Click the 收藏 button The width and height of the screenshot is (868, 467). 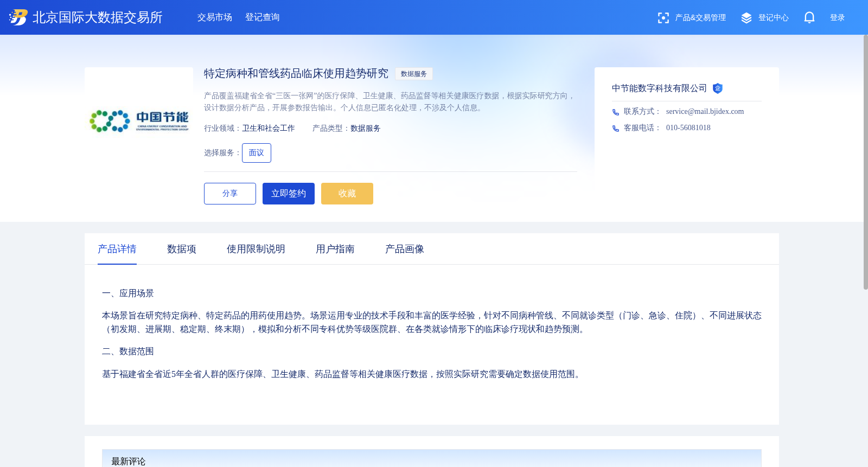[347, 194]
